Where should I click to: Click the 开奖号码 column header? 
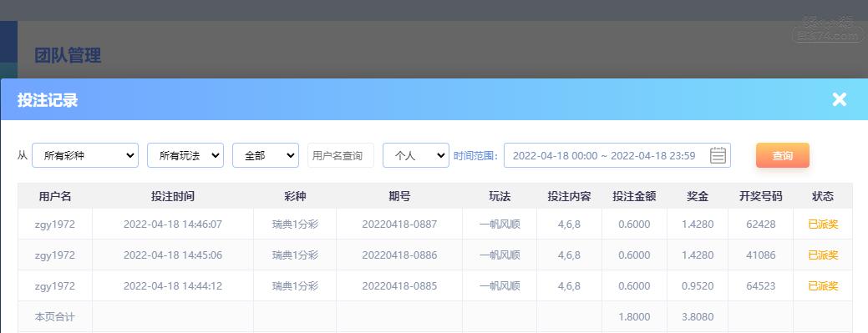point(760,196)
